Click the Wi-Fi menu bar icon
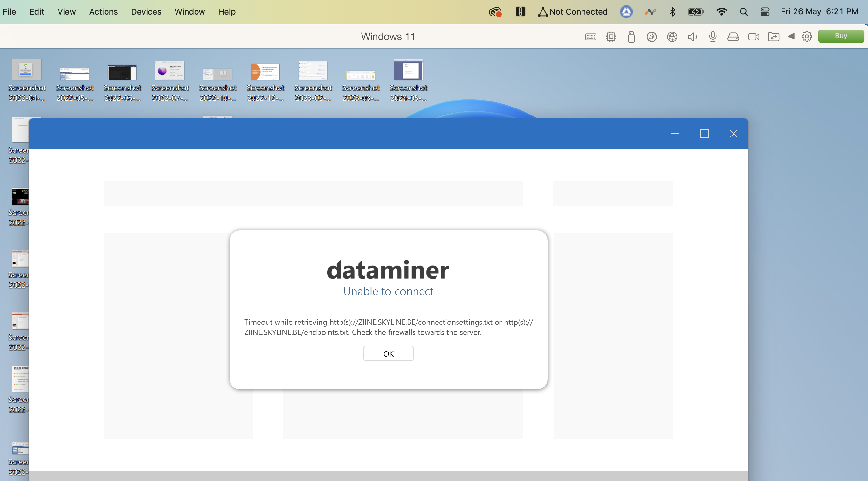Image resolution: width=868 pixels, height=481 pixels. 721,12
